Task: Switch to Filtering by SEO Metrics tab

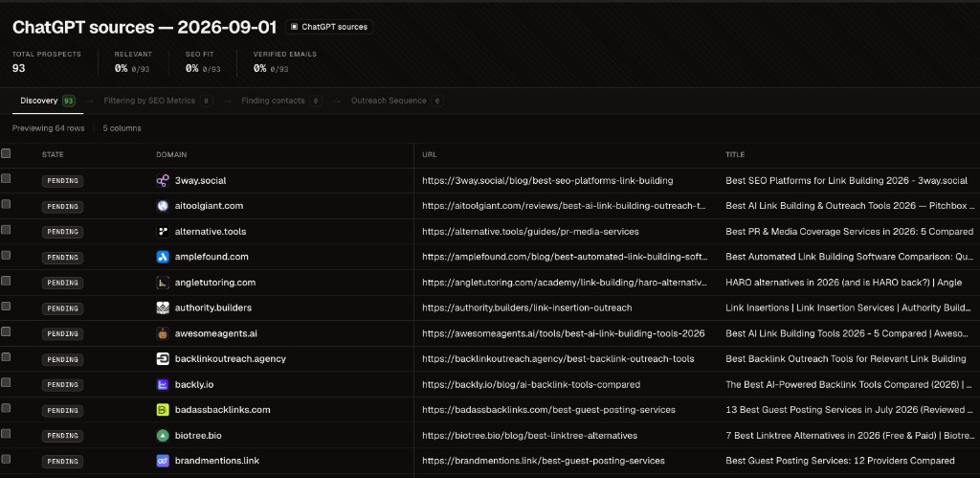Action: pos(158,101)
